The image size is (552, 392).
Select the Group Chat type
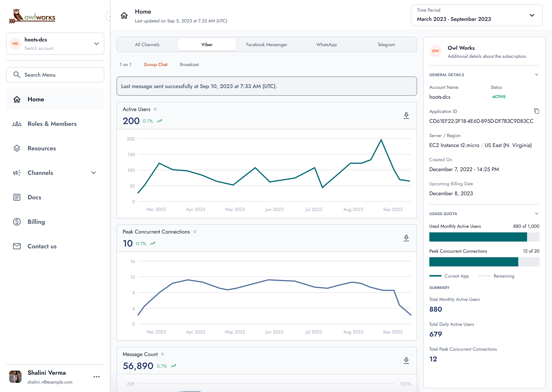155,65
